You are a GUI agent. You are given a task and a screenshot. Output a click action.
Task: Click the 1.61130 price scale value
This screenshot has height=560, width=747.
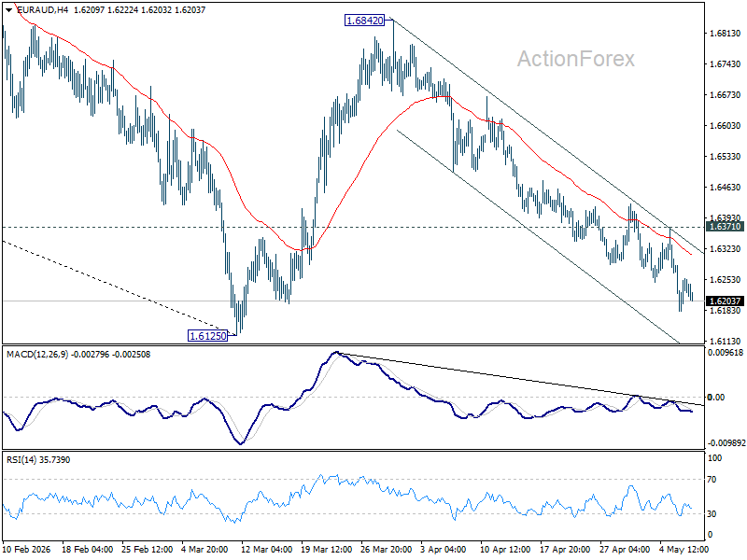(726, 341)
